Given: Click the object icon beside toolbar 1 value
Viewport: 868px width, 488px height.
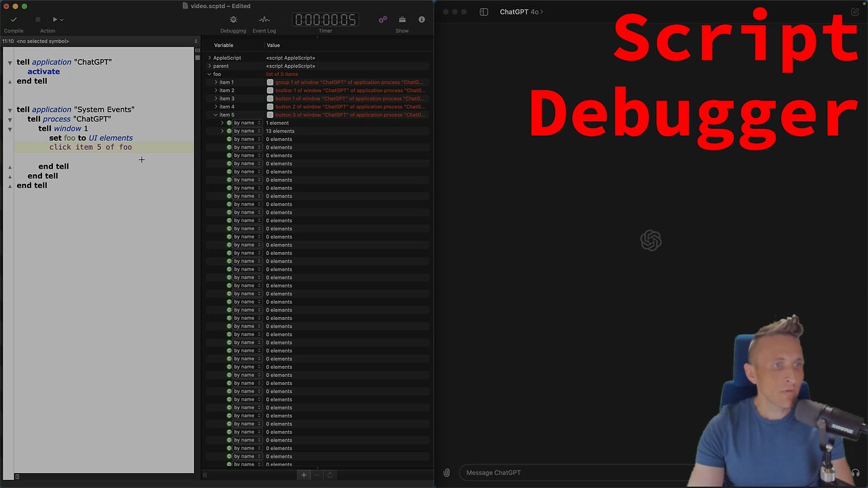Looking at the screenshot, I should 270,90.
